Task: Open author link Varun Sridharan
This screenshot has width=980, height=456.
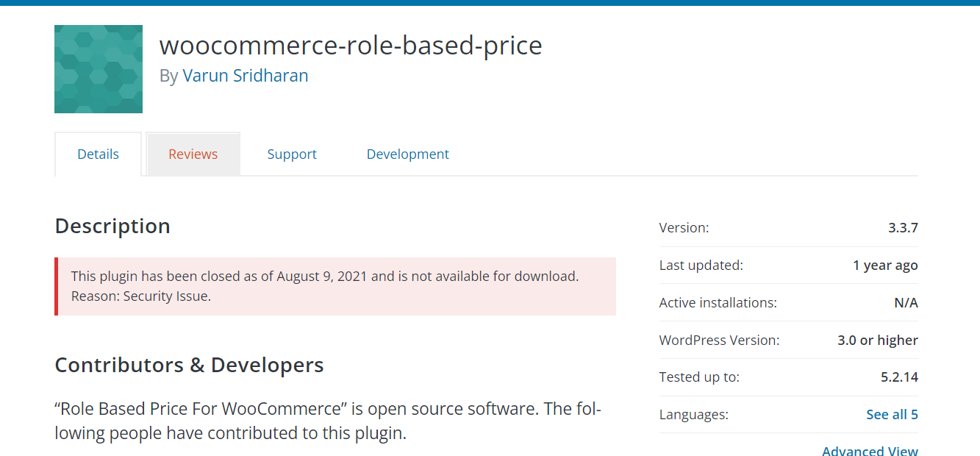Action: pyautogui.click(x=246, y=76)
